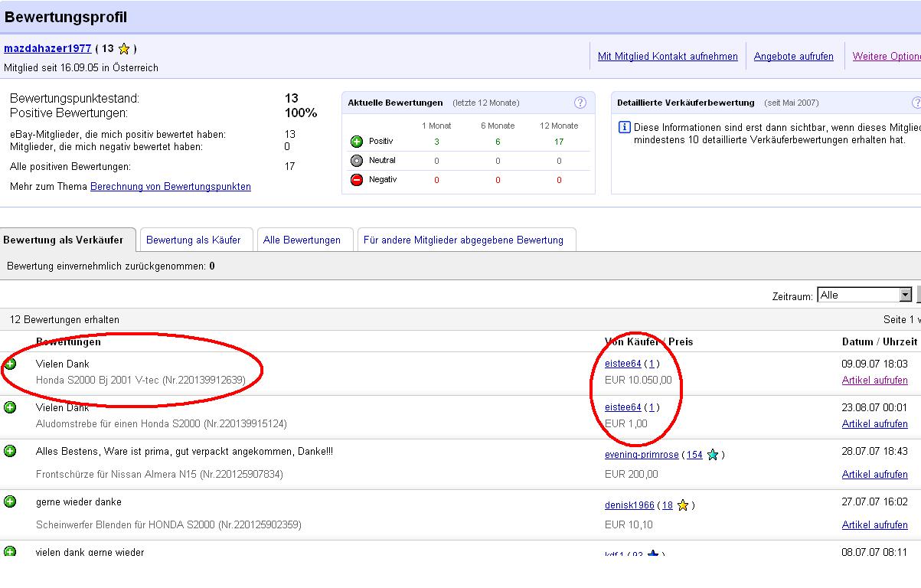Click blue info icon in Detaillierte Verkäuferbewertung

pyautogui.click(x=624, y=127)
